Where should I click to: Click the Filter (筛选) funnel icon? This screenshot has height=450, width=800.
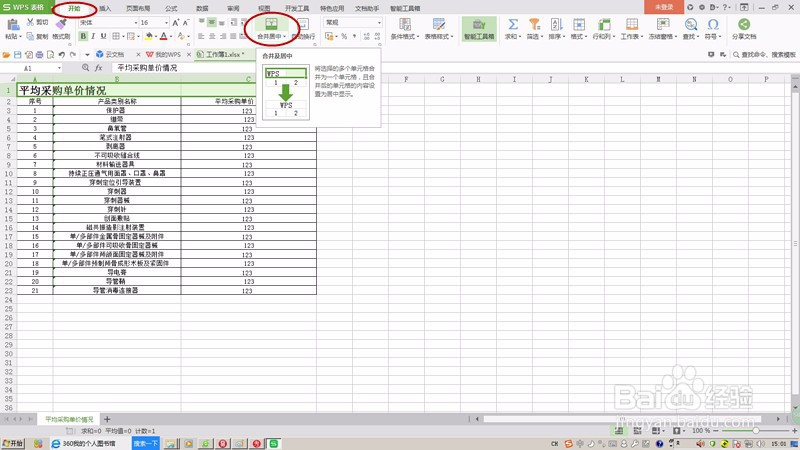(x=534, y=24)
